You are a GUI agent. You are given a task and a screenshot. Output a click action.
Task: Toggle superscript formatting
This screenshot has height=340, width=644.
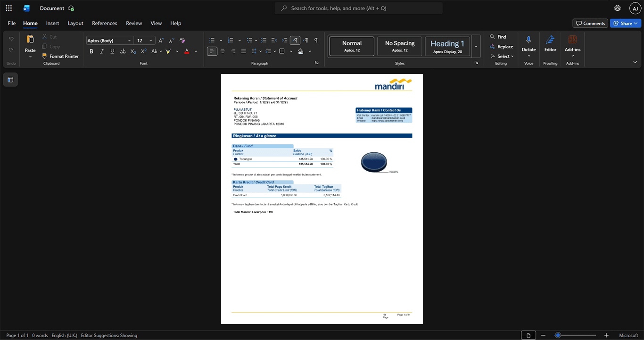(143, 51)
